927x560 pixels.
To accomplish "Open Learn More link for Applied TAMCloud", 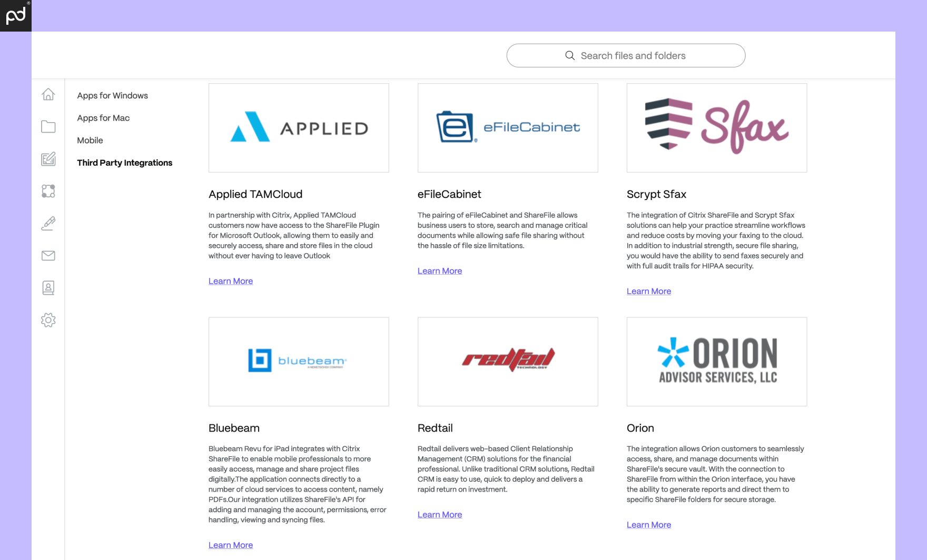I will point(231,281).
